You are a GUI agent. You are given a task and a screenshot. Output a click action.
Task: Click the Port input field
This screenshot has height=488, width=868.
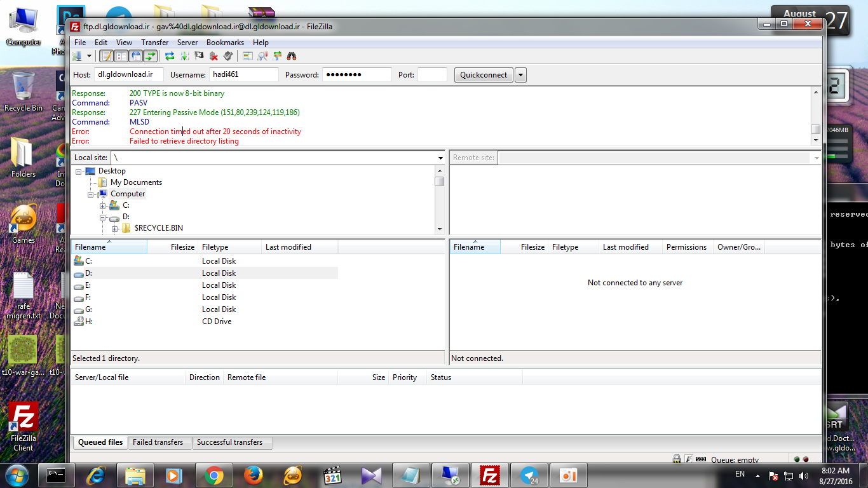[x=432, y=74]
